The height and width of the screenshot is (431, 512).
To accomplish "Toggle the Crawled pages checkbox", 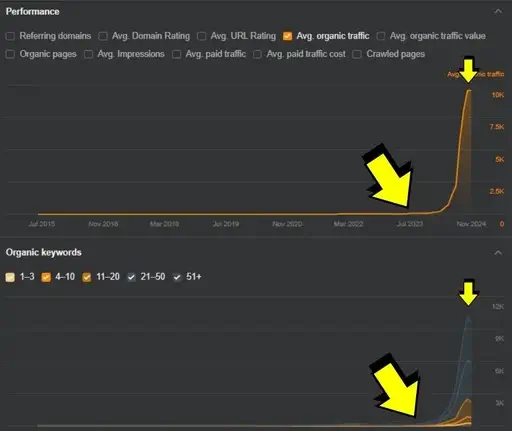I will (x=357, y=54).
